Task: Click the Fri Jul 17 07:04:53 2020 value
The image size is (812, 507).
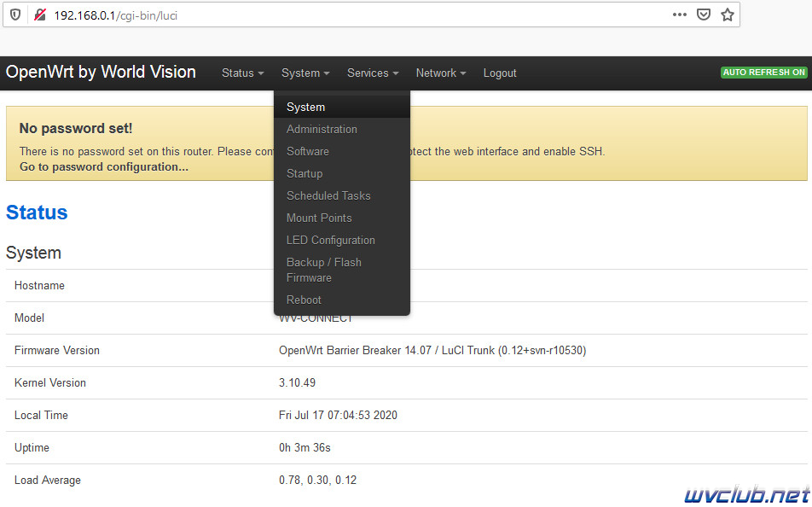Action: [338, 415]
